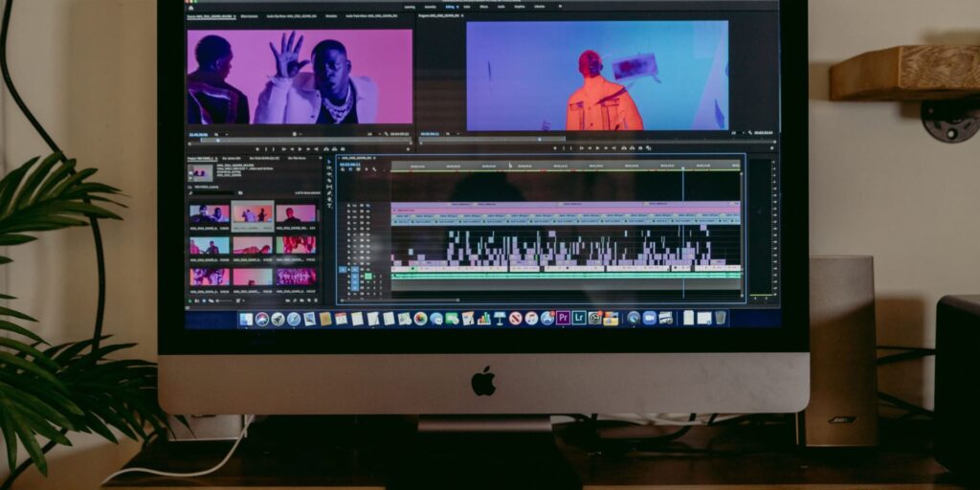Open the Effect Controls panel tab
Screen dimensions: 980x490
(250, 16)
